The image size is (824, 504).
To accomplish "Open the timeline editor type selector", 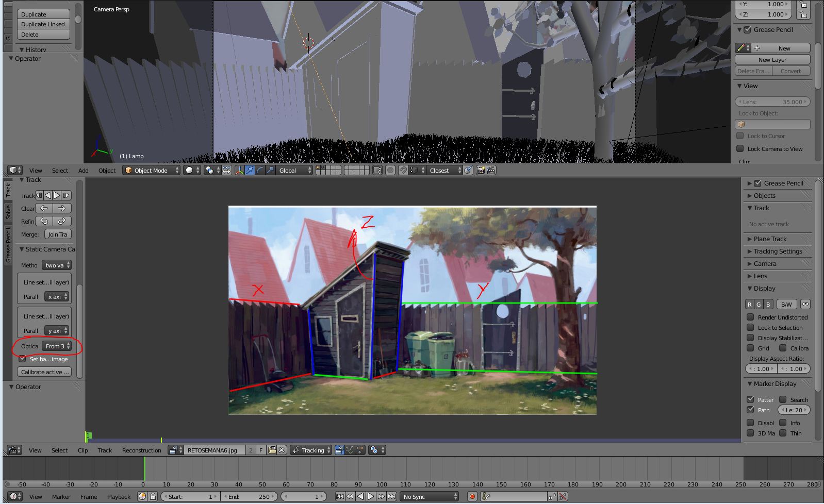I will (x=15, y=496).
